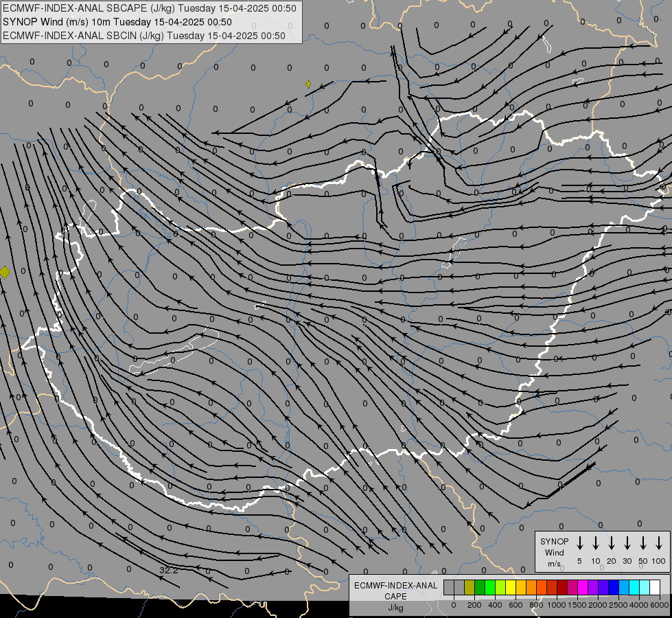The width and height of the screenshot is (672, 618).
Task: Click the 6000 tick label on CAPE scale
Action: click(660, 605)
